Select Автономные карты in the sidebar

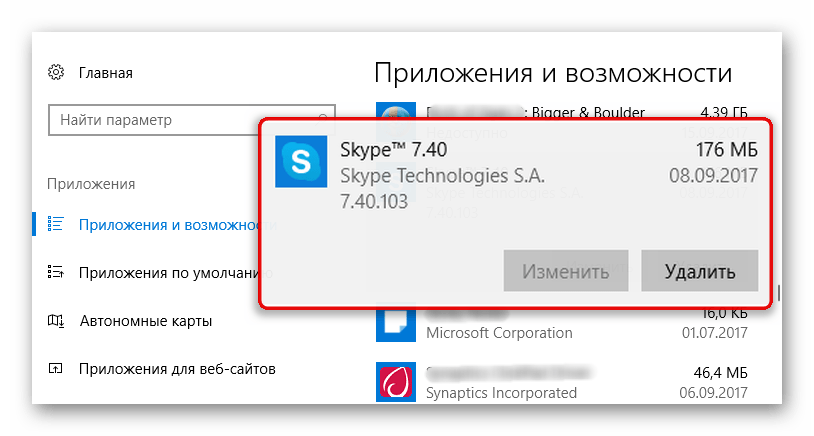tap(145, 321)
